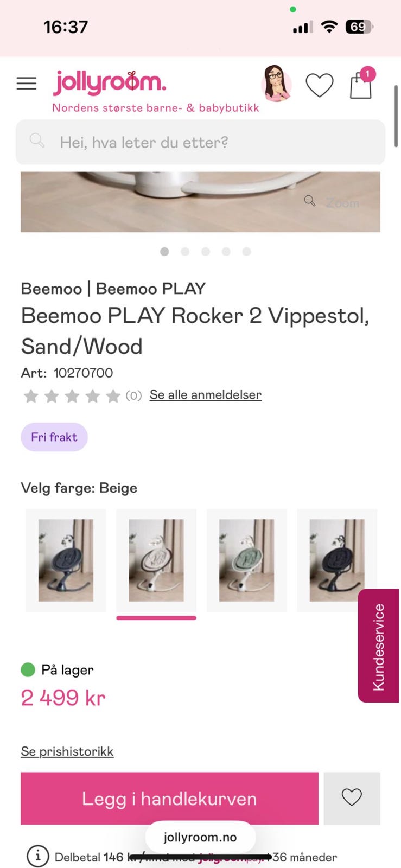Click Se alle anmeldelser link
The image size is (401, 868).
click(206, 395)
